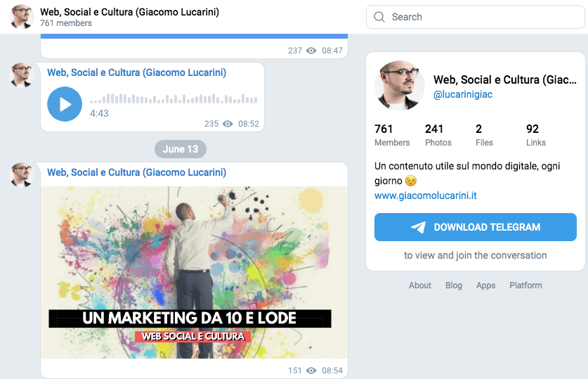Click the avatar beside the audio message
Viewport: 588px width, 379px height.
[x=22, y=75]
